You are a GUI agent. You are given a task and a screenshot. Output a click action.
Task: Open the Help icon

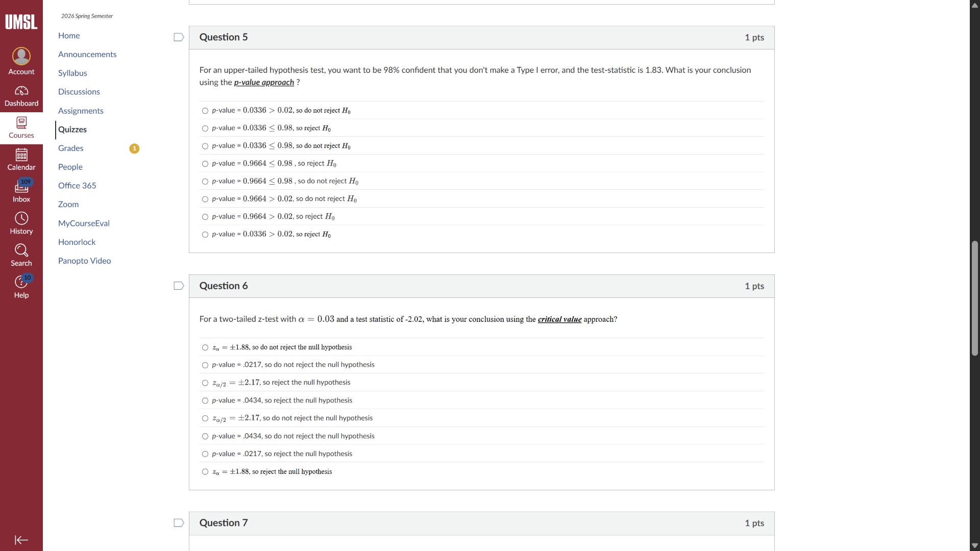(21, 282)
